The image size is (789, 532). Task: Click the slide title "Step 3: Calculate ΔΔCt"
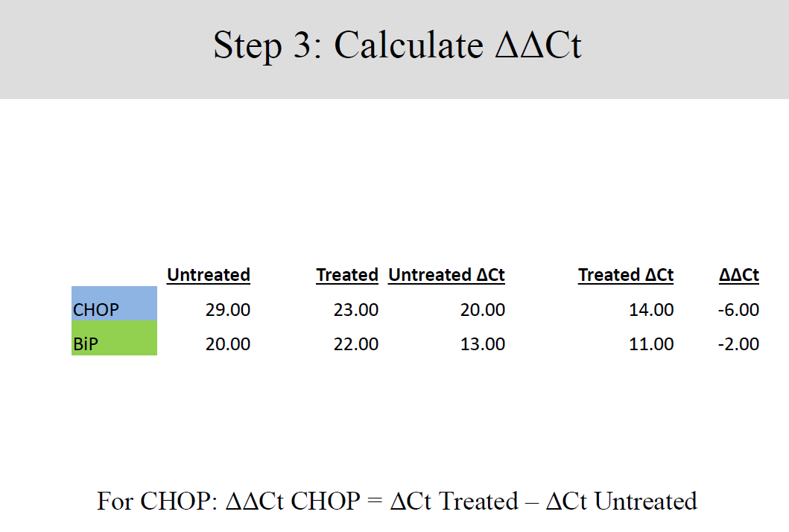(x=397, y=46)
